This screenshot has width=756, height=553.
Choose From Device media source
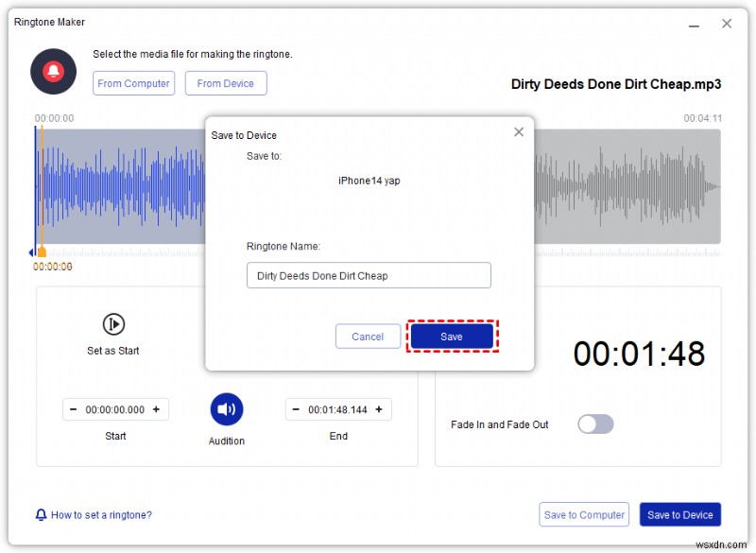click(x=226, y=83)
